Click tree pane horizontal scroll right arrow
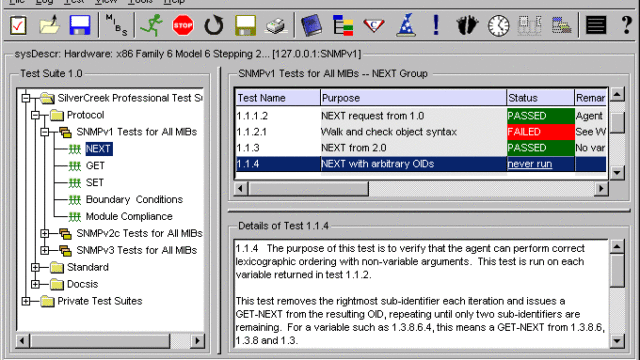 pos(198,340)
